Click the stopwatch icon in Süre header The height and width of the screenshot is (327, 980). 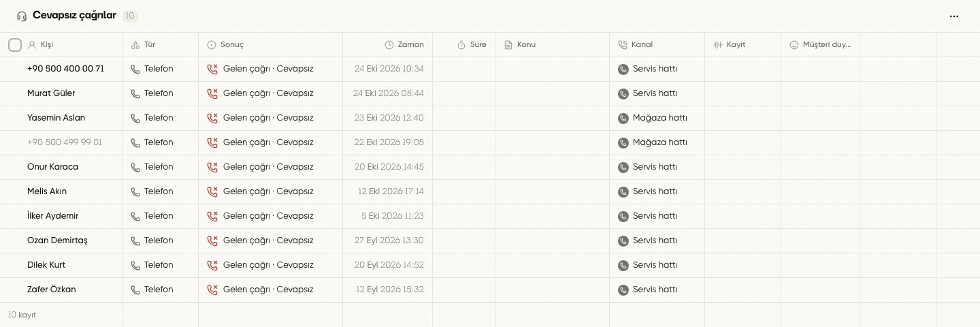pyautogui.click(x=461, y=45)
